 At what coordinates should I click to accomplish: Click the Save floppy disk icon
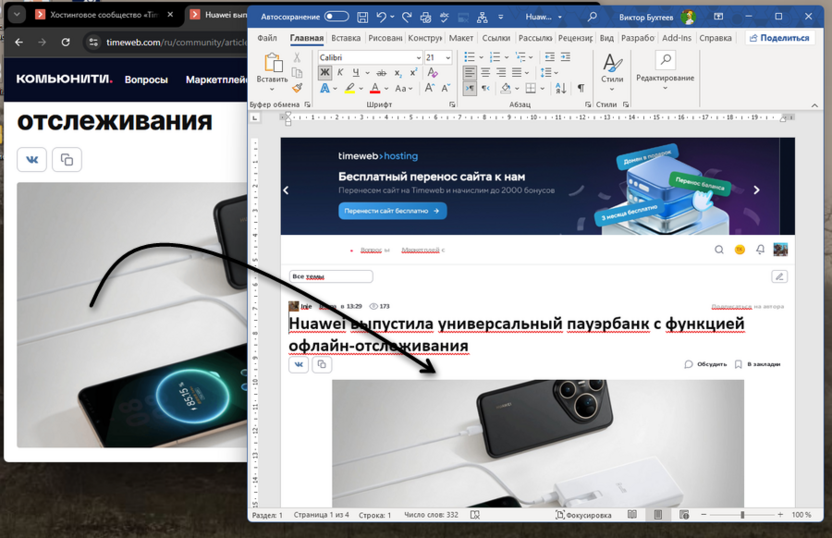point(362,17)
